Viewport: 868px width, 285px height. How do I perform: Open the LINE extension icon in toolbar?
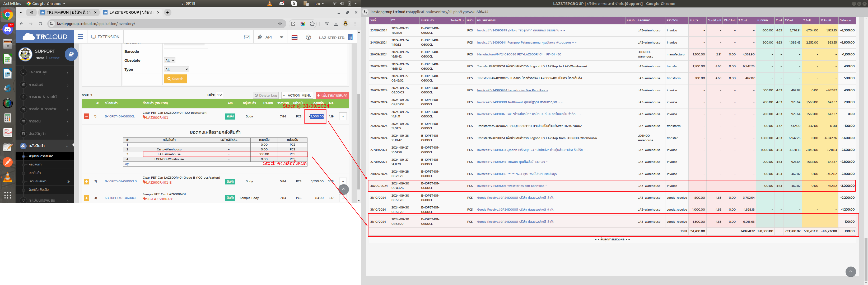(x=293, y=23)
